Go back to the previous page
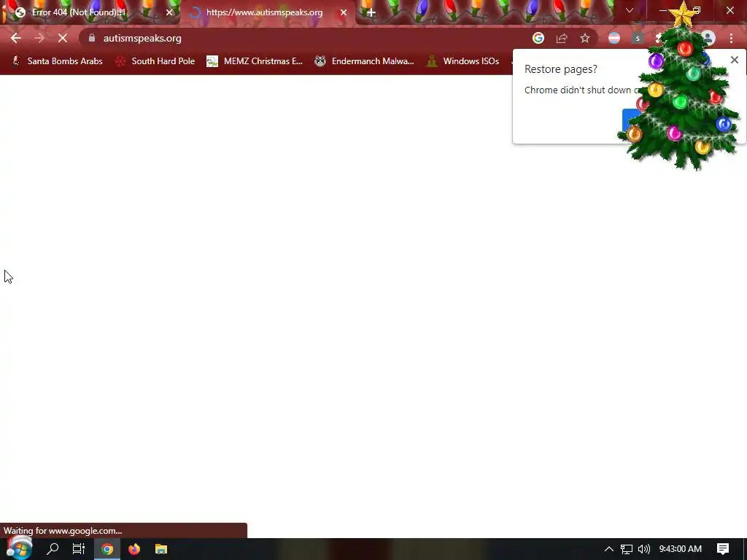747x560 pixels. (x=16, y=38)
